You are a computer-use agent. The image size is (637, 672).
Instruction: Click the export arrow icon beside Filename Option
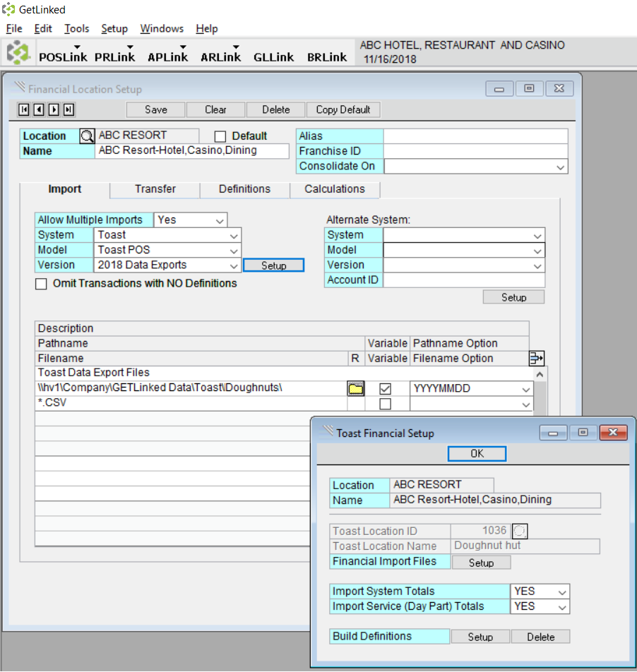(537, 359)
